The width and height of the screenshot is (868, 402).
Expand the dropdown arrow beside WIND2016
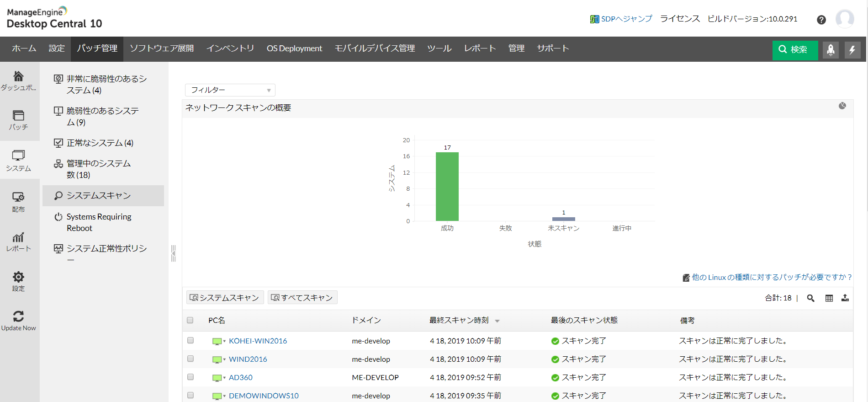pos(224,359)
